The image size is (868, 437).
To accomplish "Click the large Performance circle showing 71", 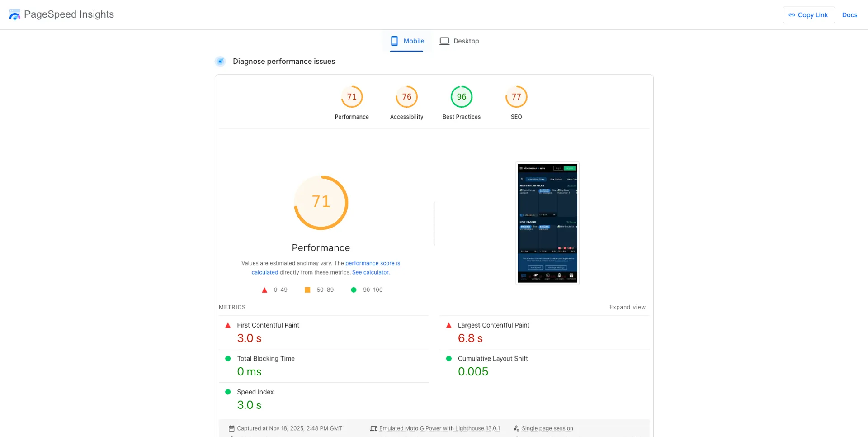I will click(321, 202).
